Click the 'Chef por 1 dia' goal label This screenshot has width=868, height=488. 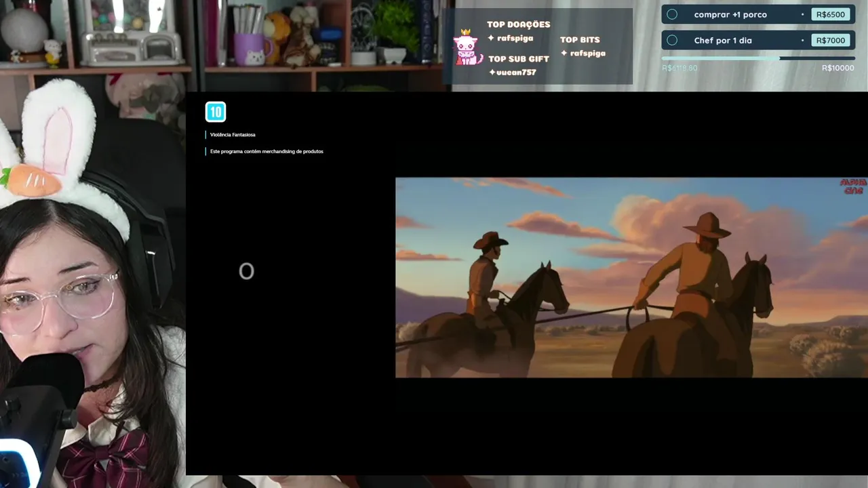click(x=723, y=40)
